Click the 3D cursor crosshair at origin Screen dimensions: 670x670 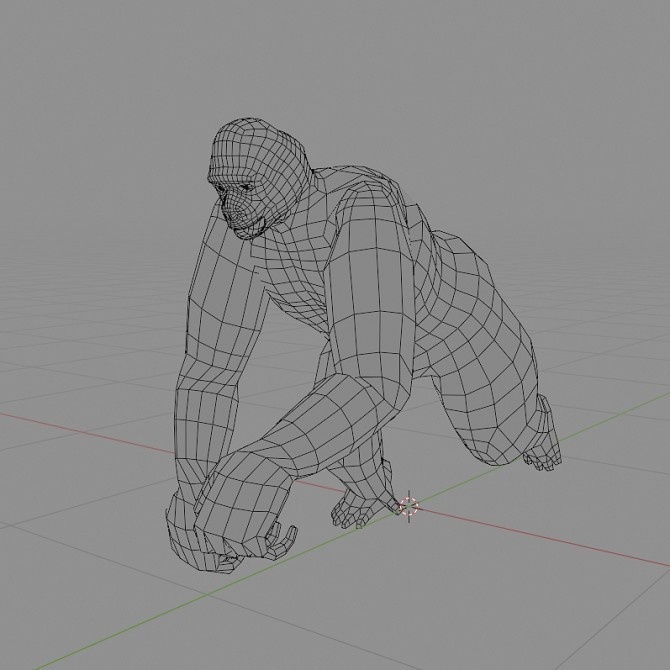409,506
